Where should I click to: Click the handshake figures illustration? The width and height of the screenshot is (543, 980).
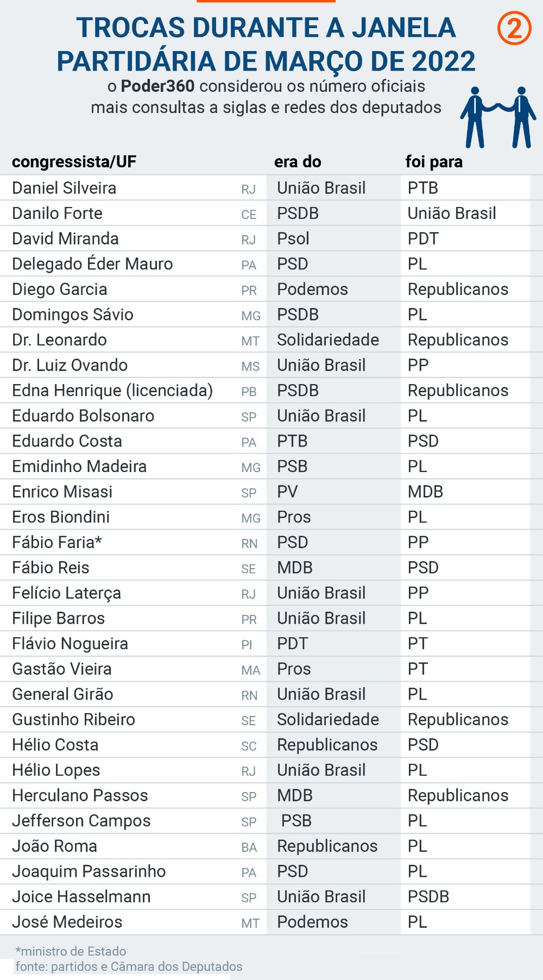coord(498,117)
